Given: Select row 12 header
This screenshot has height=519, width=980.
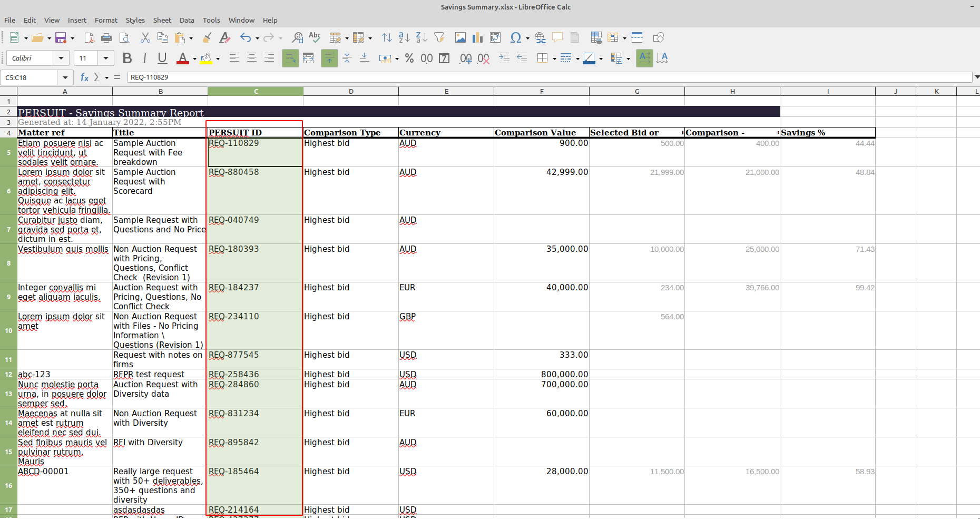Looking at the screenshot, I should [x=8, y=374].
